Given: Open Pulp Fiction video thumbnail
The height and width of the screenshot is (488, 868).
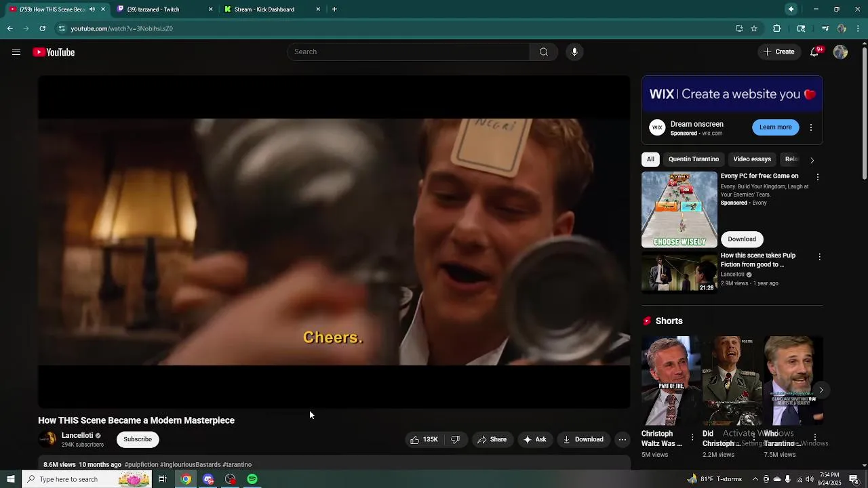Looking at the screenshot, I should click(679, 272).
